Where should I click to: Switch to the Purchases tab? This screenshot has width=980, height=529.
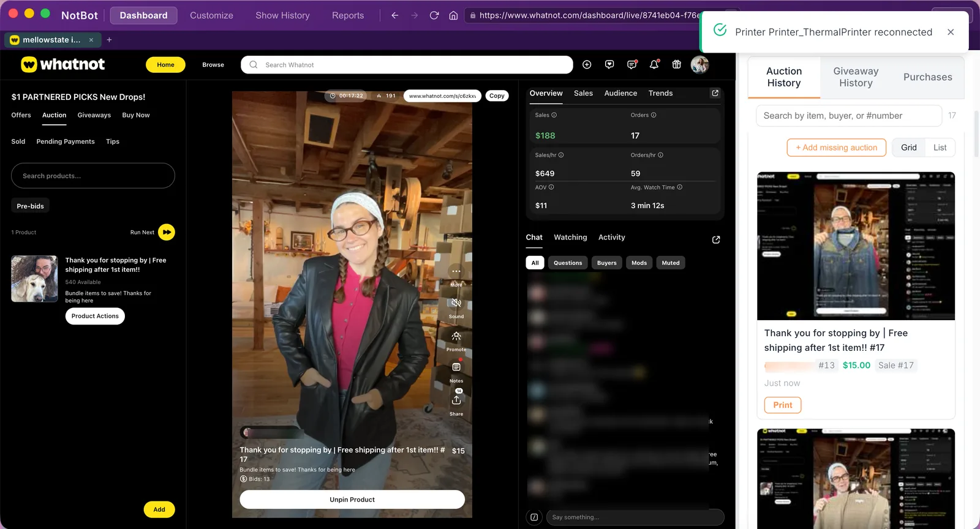point(928,77)
